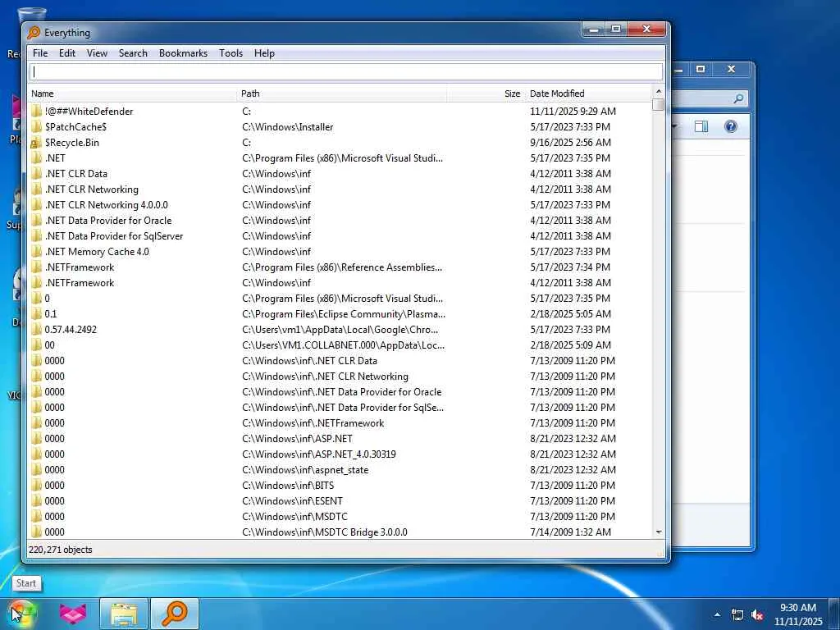Click the scrollbar down arrow in results list
840x630 pixels.
point(659,532)
